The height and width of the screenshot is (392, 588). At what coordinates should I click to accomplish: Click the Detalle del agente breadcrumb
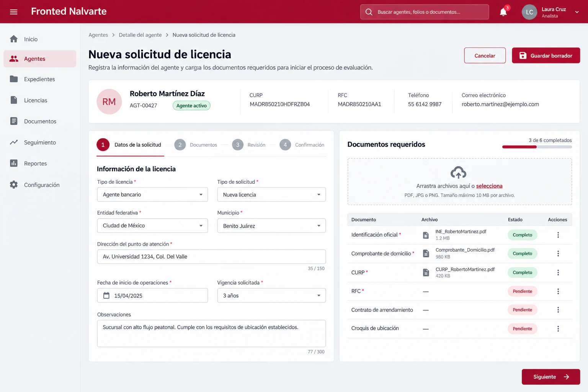pyautogui.click(x=140, y=35)
